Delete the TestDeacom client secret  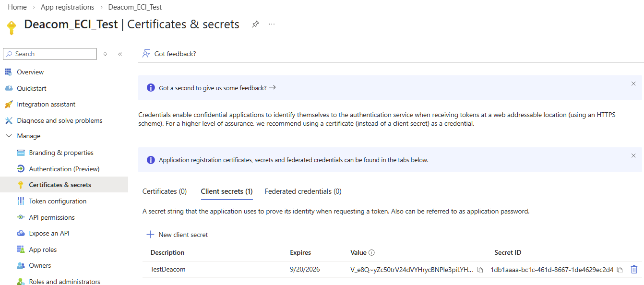click(634, 270)
